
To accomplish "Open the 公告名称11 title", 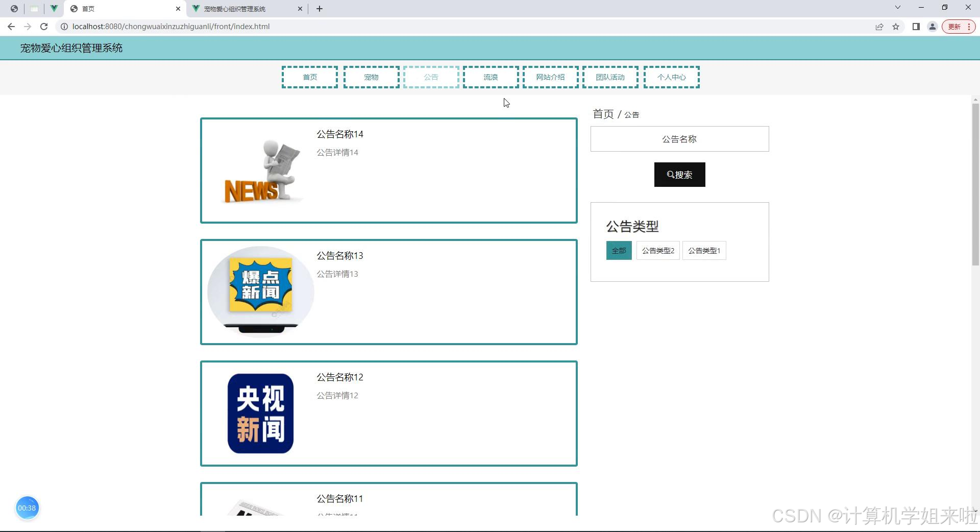I will pos(340,499).
